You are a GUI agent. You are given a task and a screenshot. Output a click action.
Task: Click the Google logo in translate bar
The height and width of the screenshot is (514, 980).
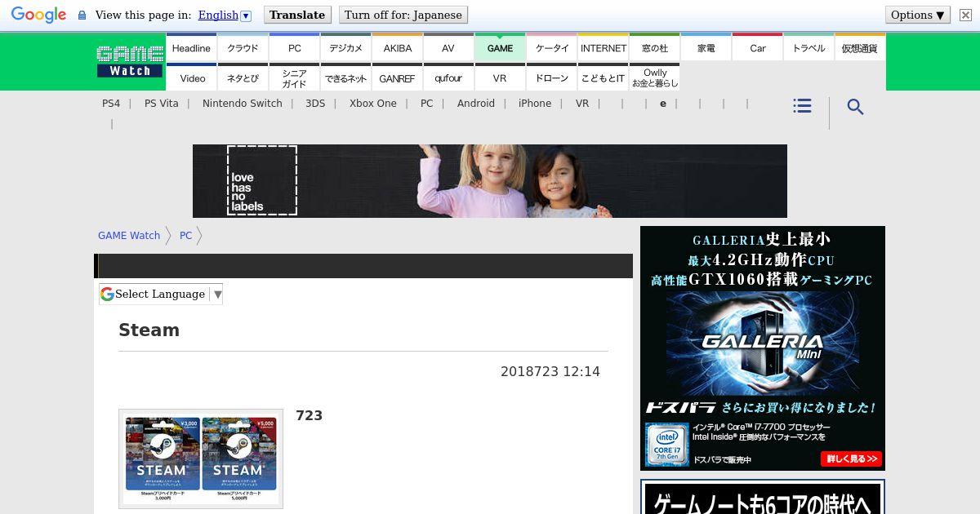[x=38, y=15]
